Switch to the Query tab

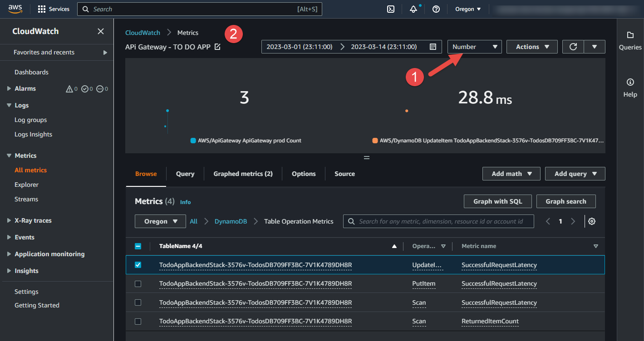tap(185, 174)
